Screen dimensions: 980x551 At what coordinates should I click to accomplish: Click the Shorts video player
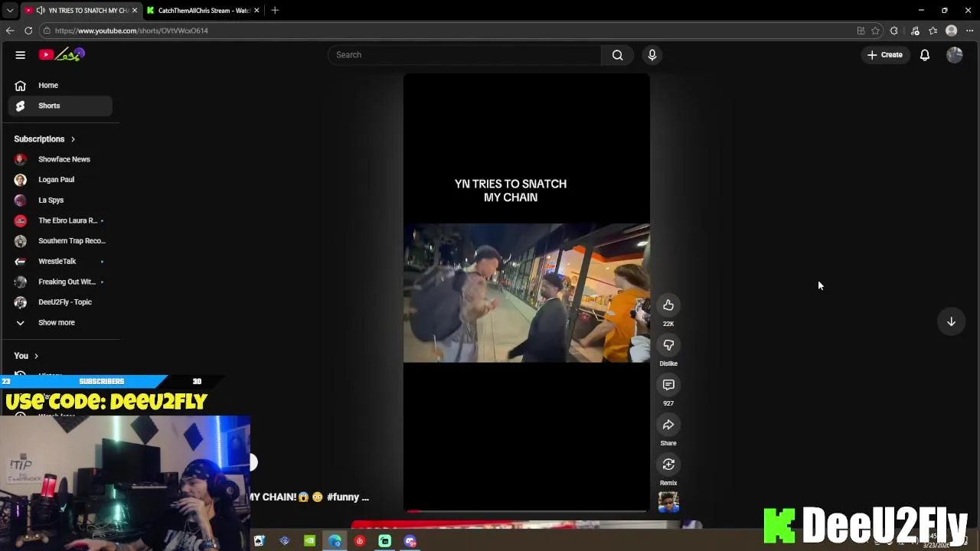[527, 292]
